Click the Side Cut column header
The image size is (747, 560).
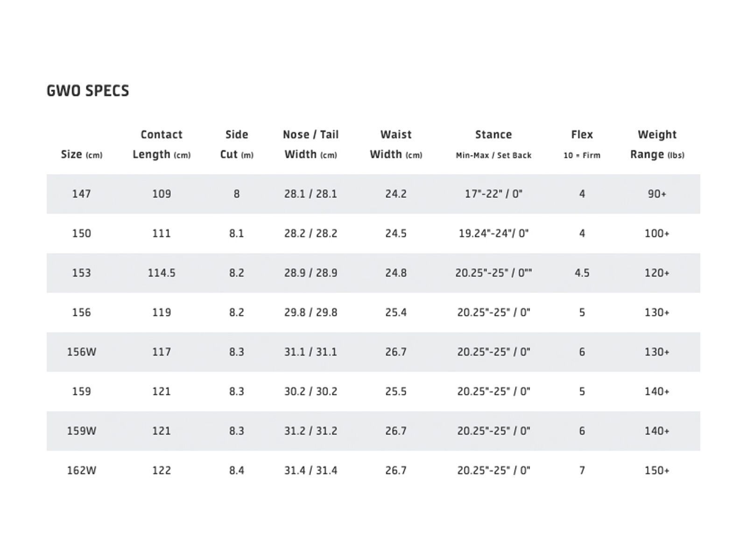[x=237, y=144]
